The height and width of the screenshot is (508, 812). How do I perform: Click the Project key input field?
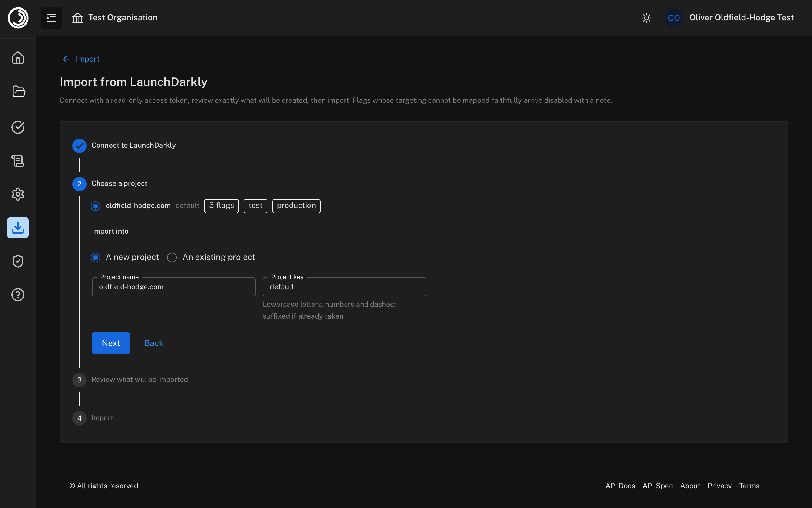(x=344, y=287)
